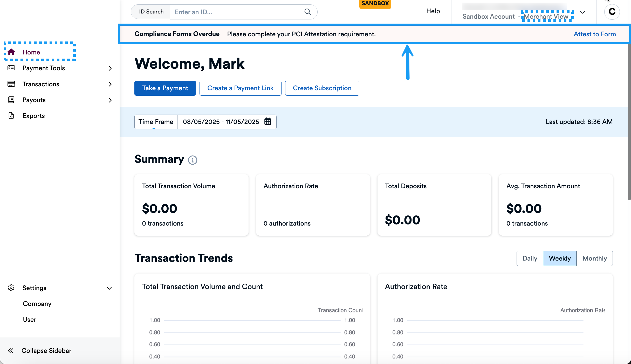Image resolution: width=631 pixels, height=364 pixels.
Task: Switch trends view to Monthly
Action: (594, 258)
